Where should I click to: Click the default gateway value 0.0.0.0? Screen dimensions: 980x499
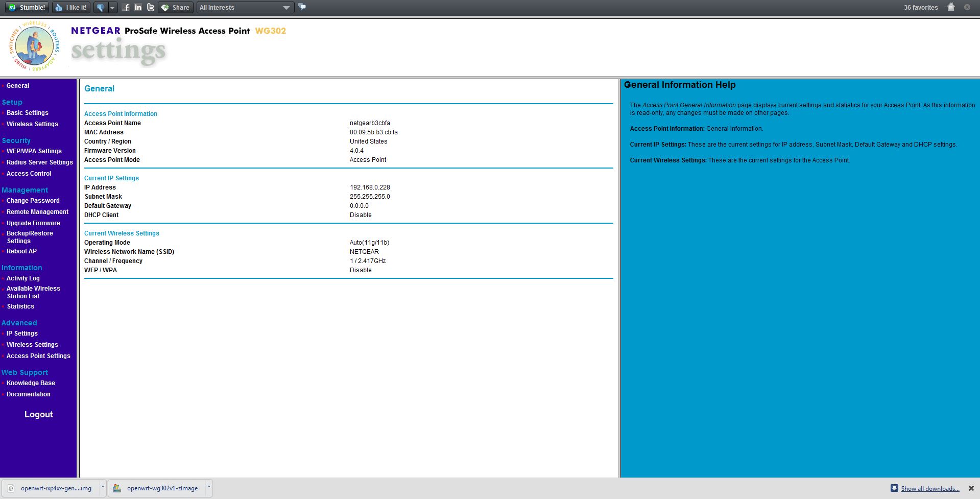point(359,206)
